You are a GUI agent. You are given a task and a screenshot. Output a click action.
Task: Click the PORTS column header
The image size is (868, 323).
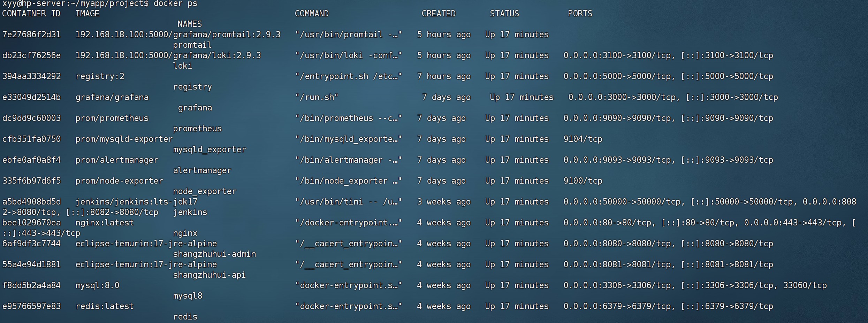point(580,14)
